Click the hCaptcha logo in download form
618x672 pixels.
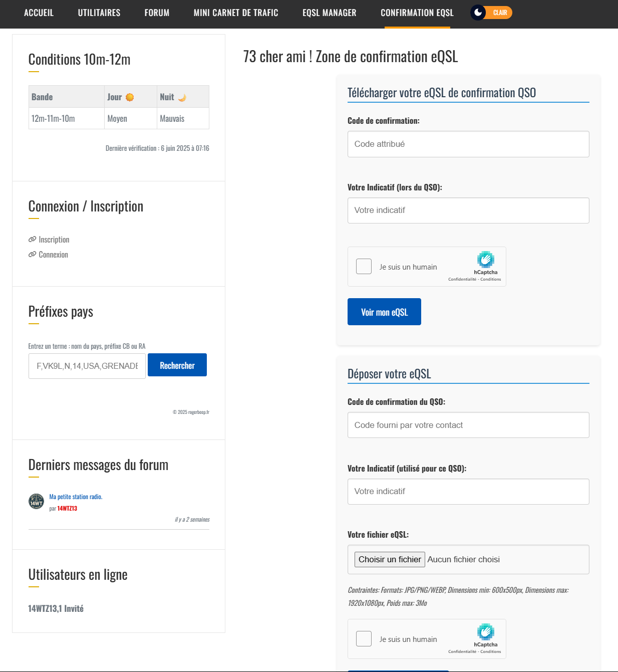tap(485, 260)
